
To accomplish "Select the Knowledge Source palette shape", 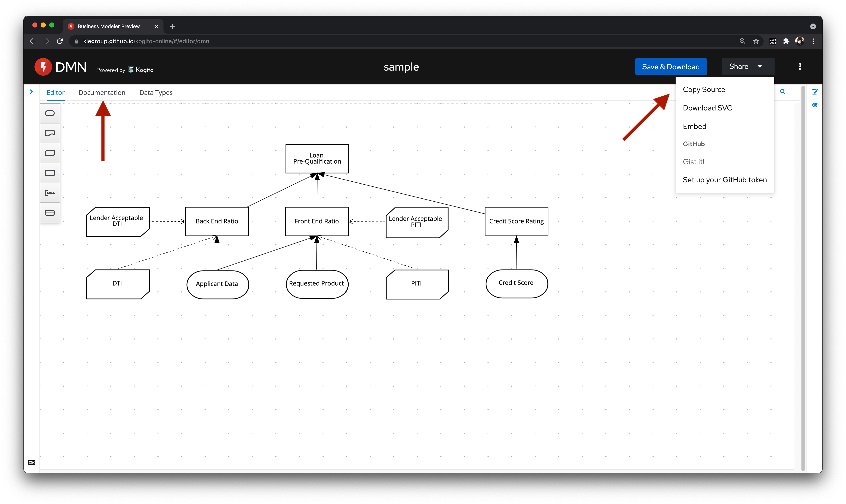I will 50,133.
